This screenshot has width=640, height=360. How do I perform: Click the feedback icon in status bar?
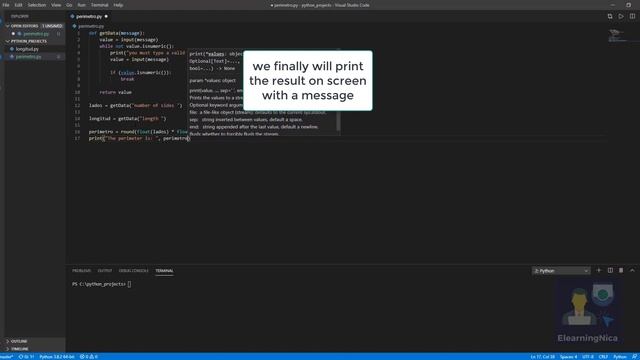point(634,357)
